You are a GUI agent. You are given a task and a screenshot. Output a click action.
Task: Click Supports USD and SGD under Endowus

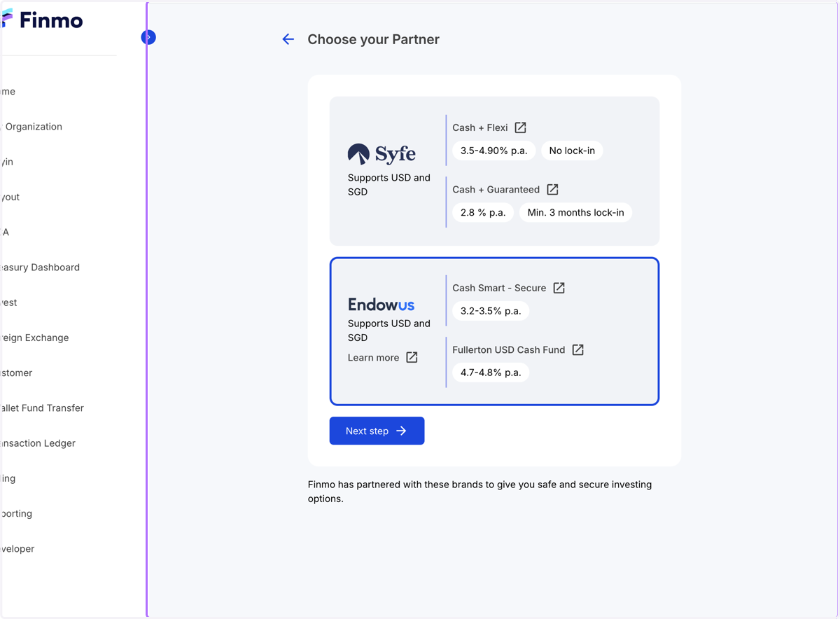pyautogui.click(x=389, y=331)
